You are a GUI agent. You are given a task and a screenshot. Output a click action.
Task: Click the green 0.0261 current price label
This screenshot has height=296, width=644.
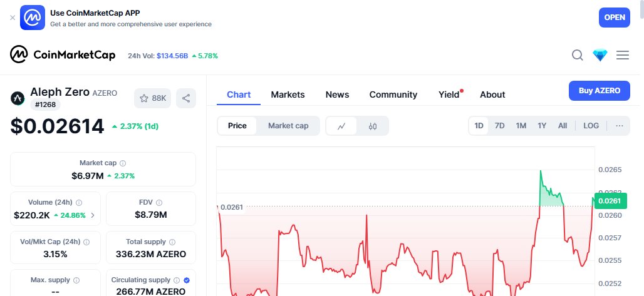click(x=610, y=201)
